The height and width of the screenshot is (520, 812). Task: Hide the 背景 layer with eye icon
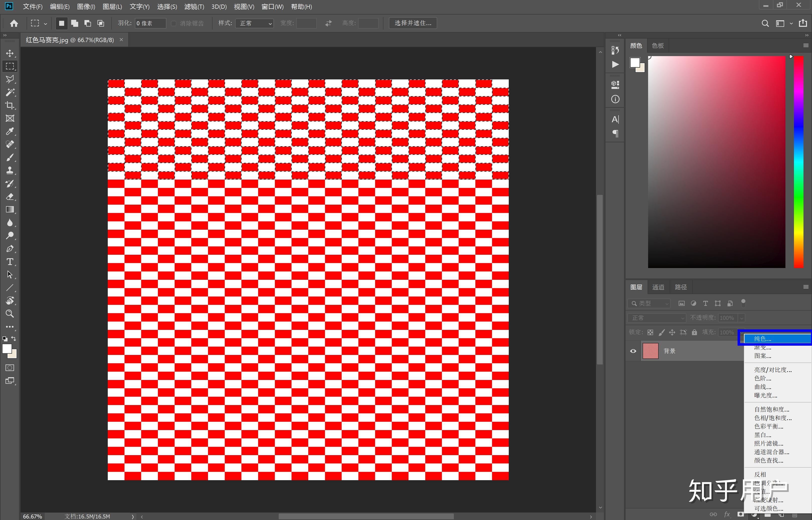[x=633, y=351]
